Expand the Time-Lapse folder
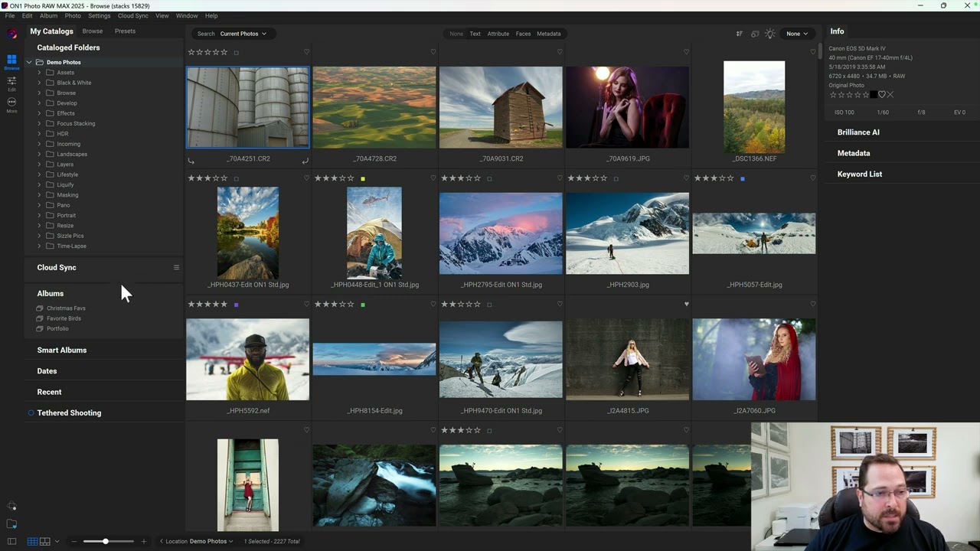 39,246
